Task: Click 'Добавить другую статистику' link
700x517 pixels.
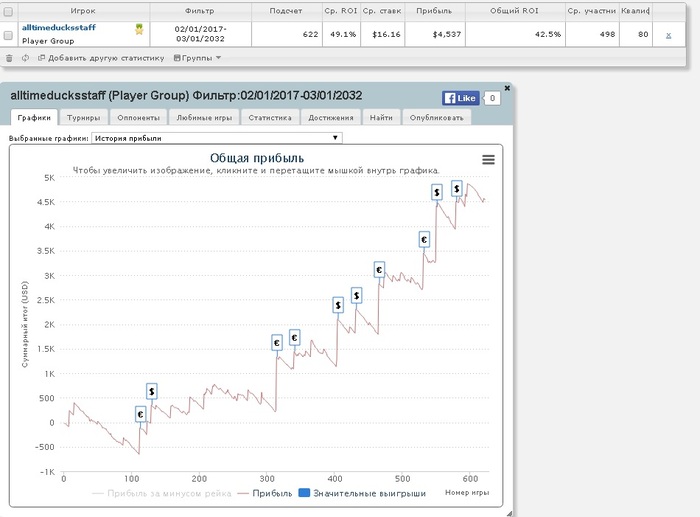Action: point(101,58)
